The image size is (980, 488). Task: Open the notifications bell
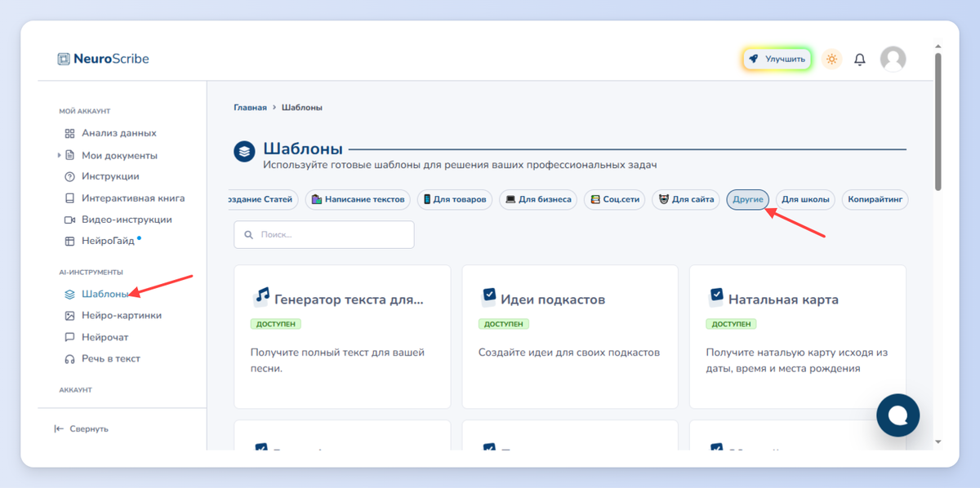pos(860,59)
